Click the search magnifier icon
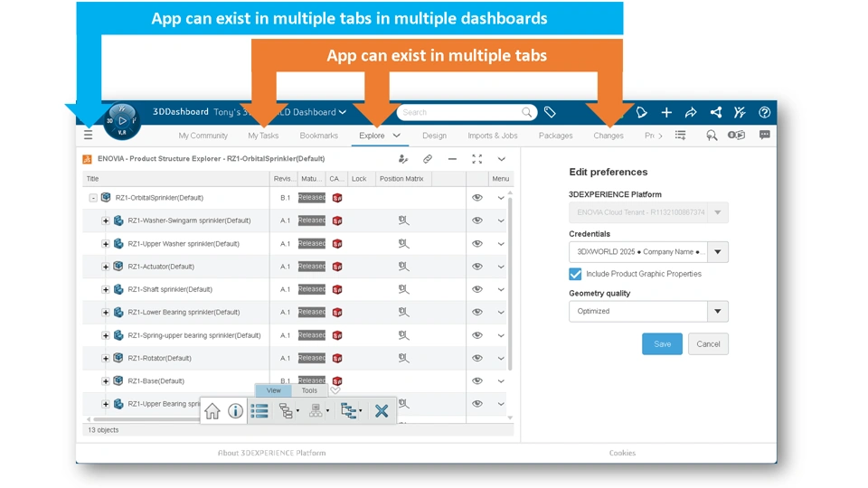 point(526,112)
